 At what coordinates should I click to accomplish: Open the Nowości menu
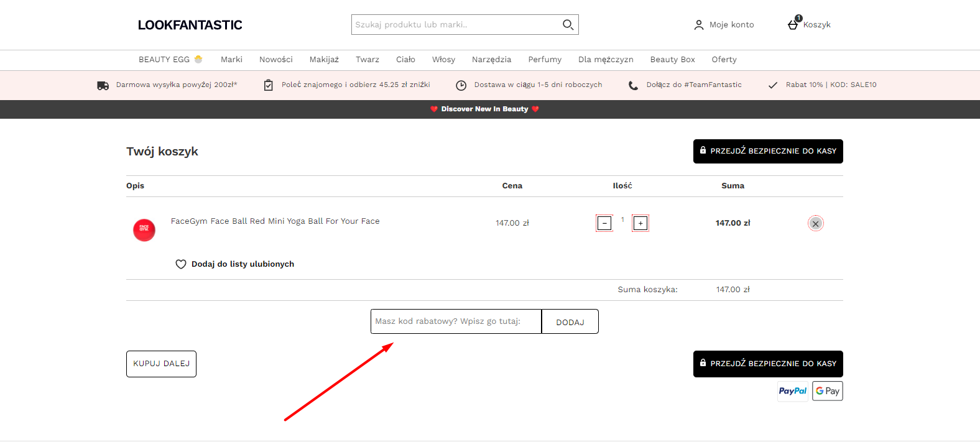tap(276, 60)
